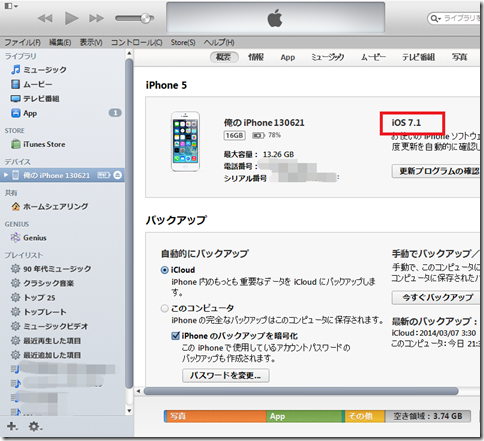Click the App update badge showing 1
The image size is (484, 441).
coord(115,113)
